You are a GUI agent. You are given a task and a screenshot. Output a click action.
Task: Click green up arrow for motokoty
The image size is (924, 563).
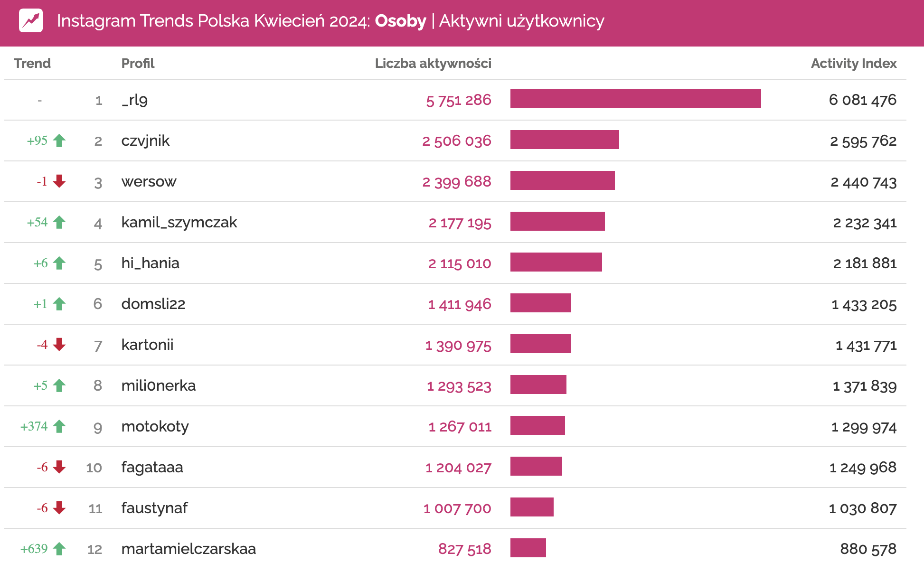point(59,426)
